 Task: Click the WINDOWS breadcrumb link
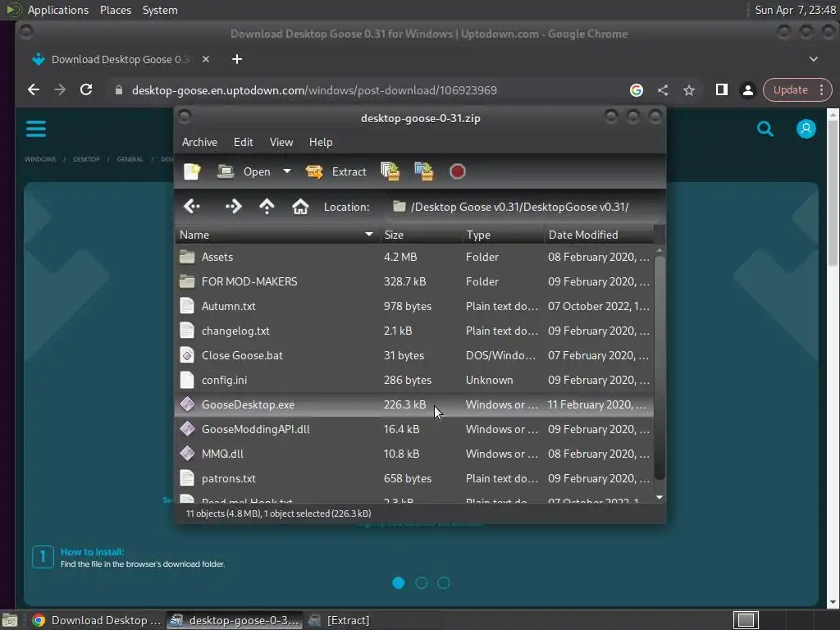point(40,159)
